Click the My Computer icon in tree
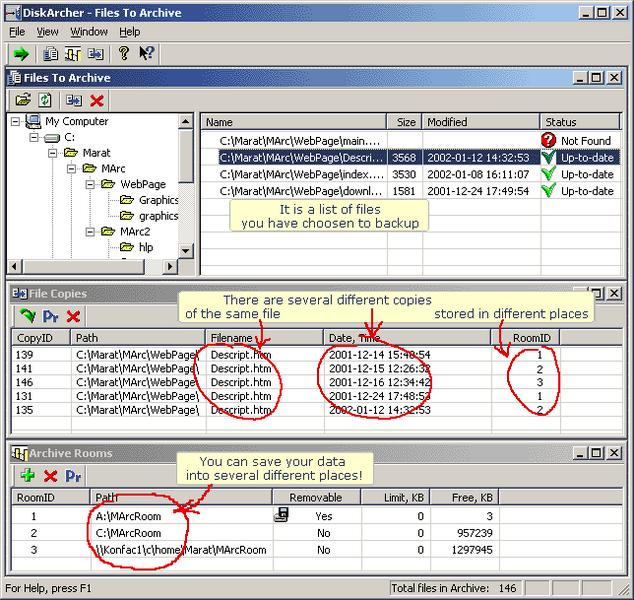 click(x=33, y=121)
